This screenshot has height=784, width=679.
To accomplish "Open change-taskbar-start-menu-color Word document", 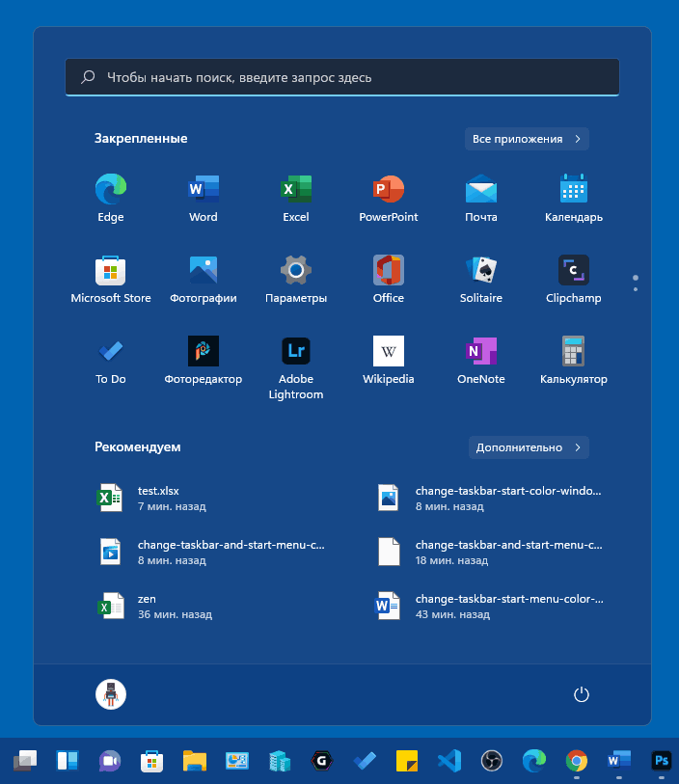I will tap(490, 606).
